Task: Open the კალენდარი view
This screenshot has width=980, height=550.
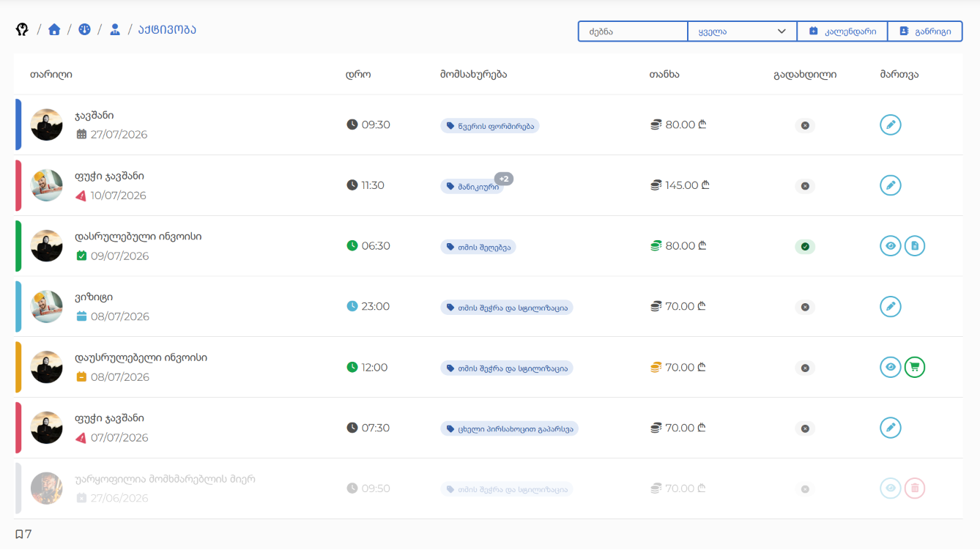Action: [x=842, y=31]
